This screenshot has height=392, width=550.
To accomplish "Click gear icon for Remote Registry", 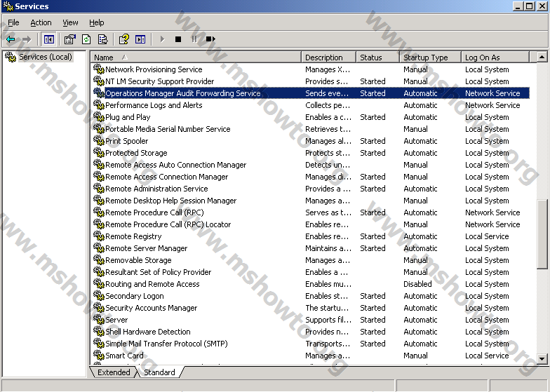I will [x=99, y=236].
